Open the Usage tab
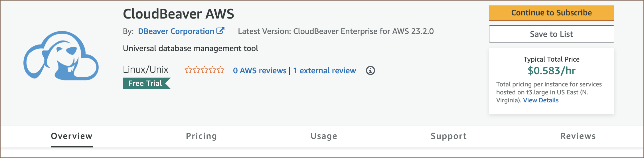644x158 pixels. coord(324,136)
